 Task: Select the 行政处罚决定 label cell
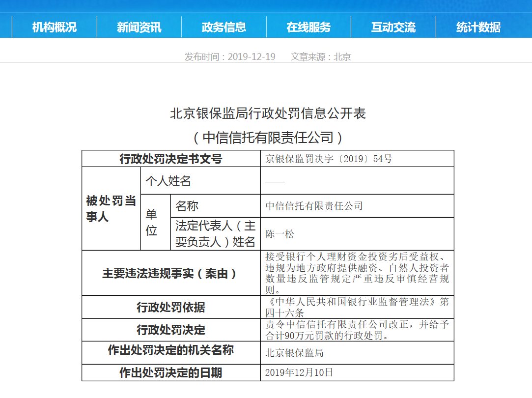pos(171,330)
